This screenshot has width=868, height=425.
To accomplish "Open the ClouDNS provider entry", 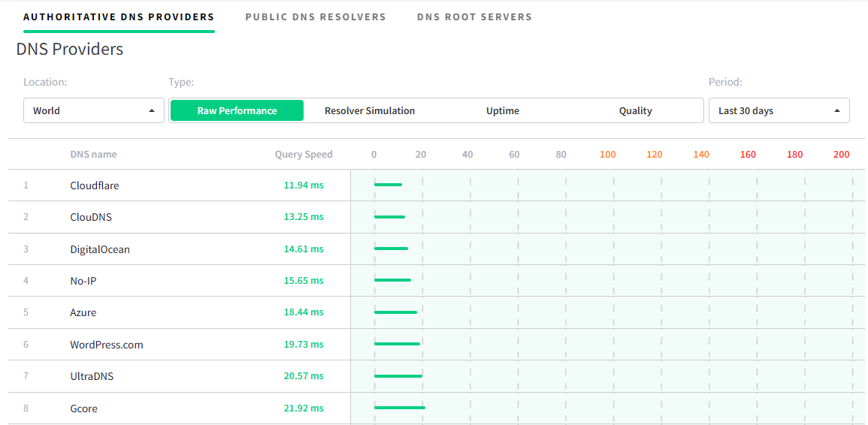I will [x=91, y=217].
